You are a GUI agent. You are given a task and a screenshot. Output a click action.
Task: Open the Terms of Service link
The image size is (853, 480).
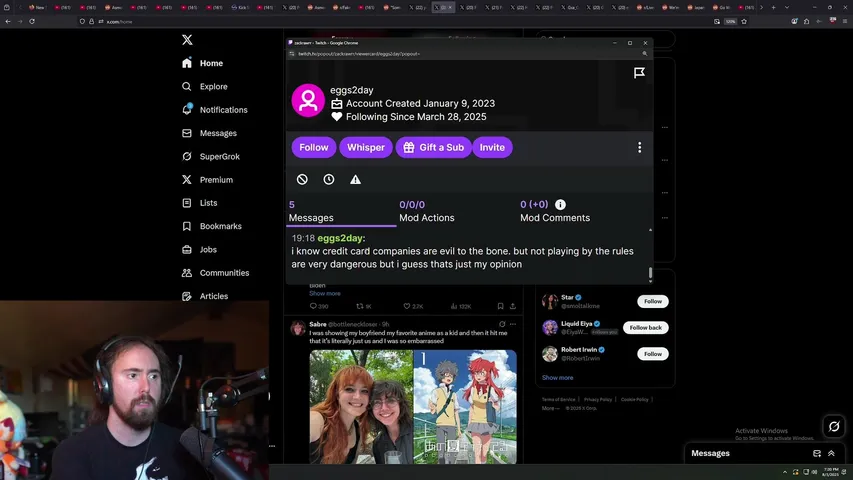558,399
